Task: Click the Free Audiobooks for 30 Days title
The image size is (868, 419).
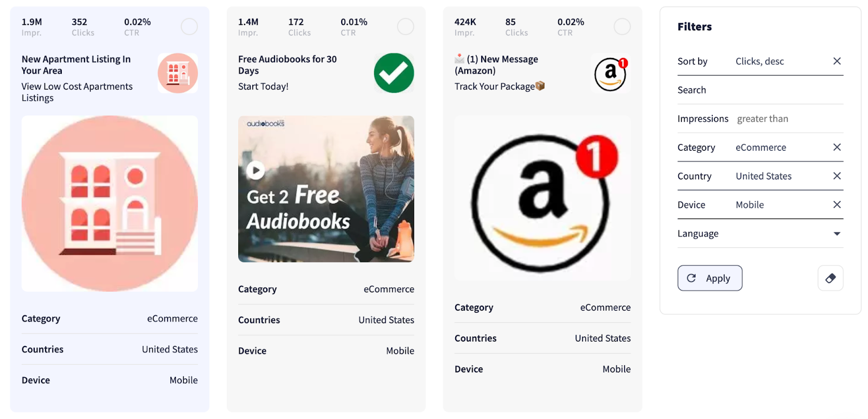Action: pyautogui.click(x=288, y=65)
